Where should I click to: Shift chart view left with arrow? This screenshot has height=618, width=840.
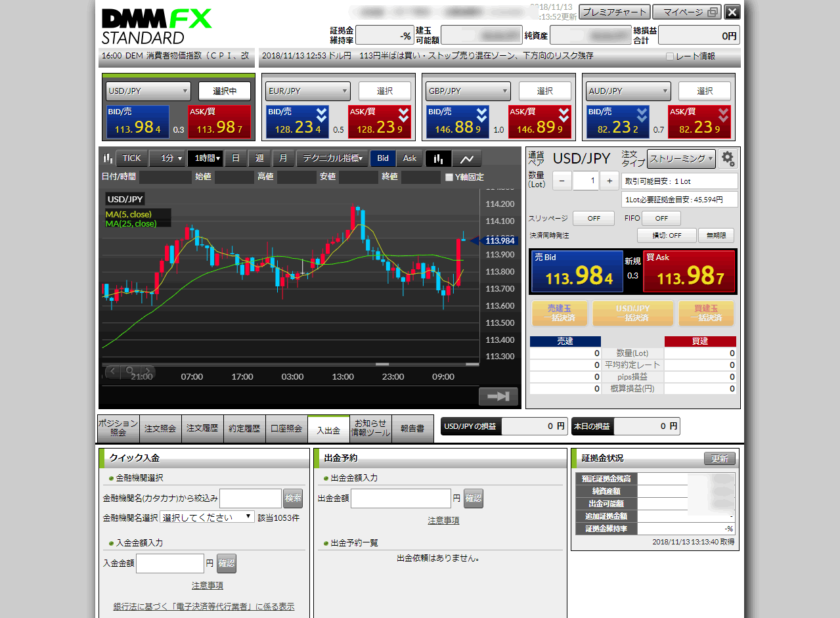[x=113, y=372]
